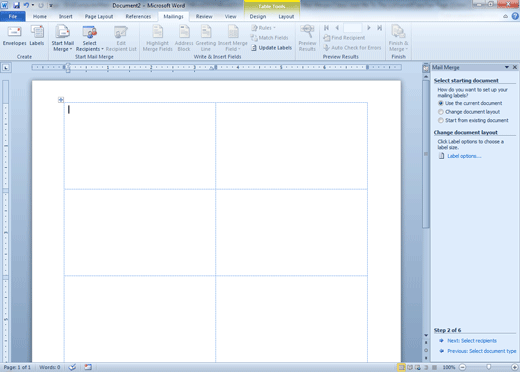Click Highlight Merge Fields

[157, 39]
